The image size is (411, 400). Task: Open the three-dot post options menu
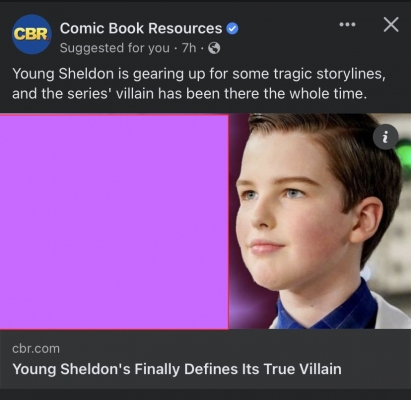[x=347, y=24]
